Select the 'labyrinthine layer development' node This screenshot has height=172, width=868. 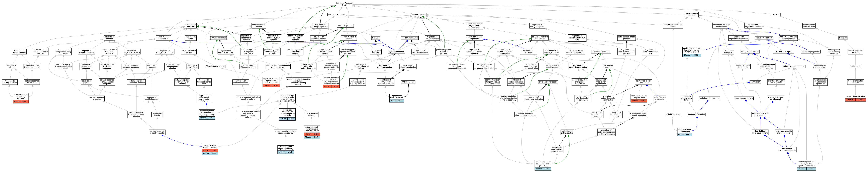click(x=760, y=132)
